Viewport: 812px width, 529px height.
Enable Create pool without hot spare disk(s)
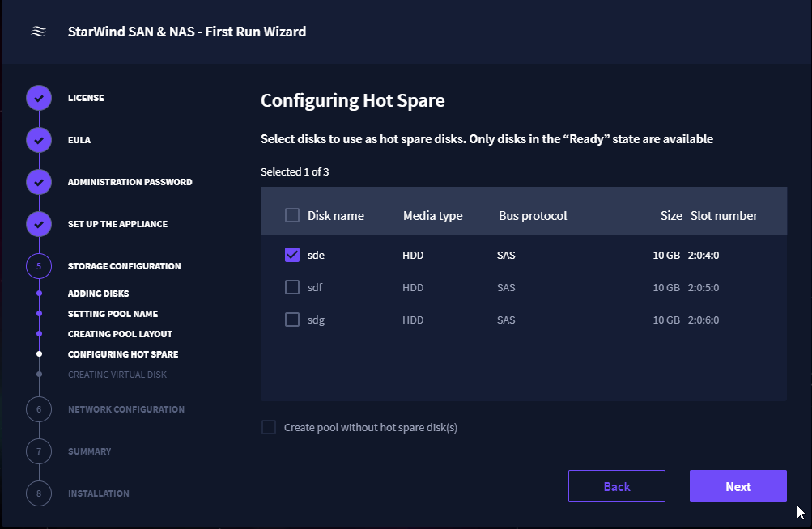point(269,427)
